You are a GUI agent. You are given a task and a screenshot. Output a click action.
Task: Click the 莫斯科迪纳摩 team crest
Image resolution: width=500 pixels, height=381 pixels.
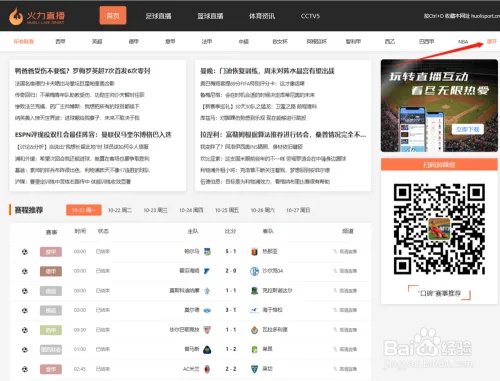(x=207, y=291)
